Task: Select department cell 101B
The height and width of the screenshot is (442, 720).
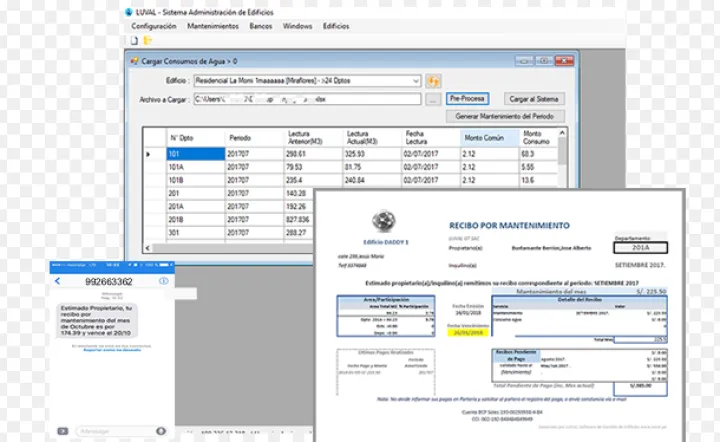Action: (x=196, y=180)
